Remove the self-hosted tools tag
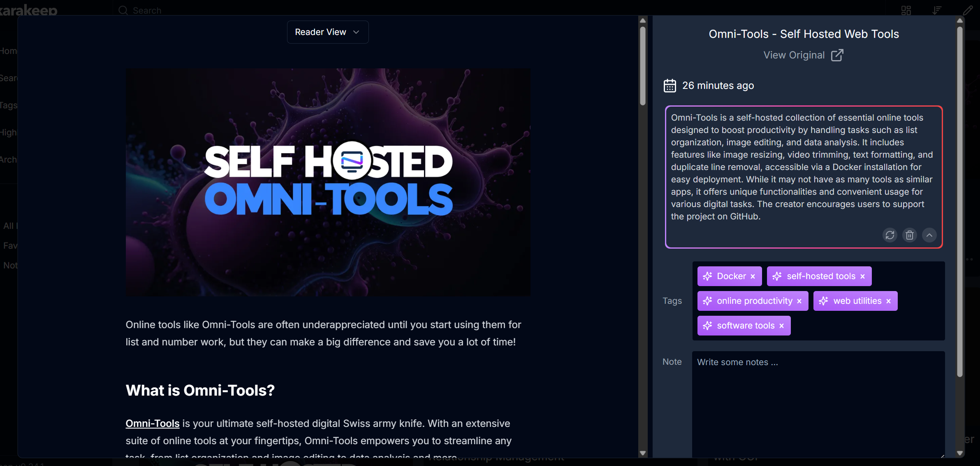 tap(862, 277)
